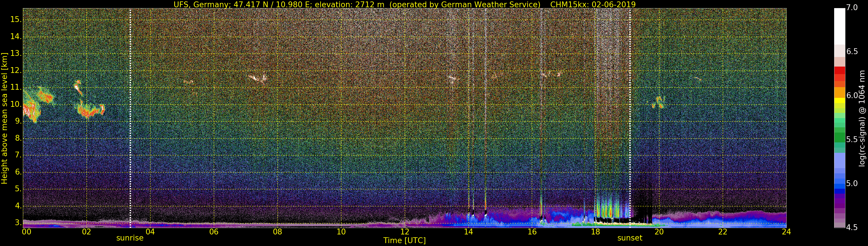Click the x-axis tick label '16'
The width and height of the screenshot is (868, 246).
(532, 232)
